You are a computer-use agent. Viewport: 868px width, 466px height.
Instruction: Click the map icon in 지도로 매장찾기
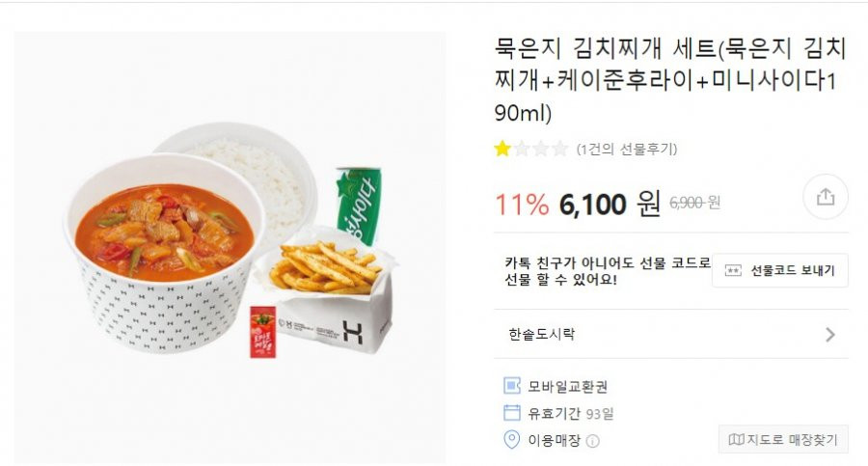(736, 440)
